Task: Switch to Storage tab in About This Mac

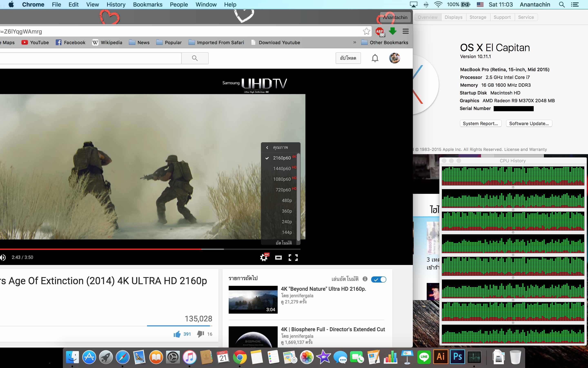Action: click(478, 17)
